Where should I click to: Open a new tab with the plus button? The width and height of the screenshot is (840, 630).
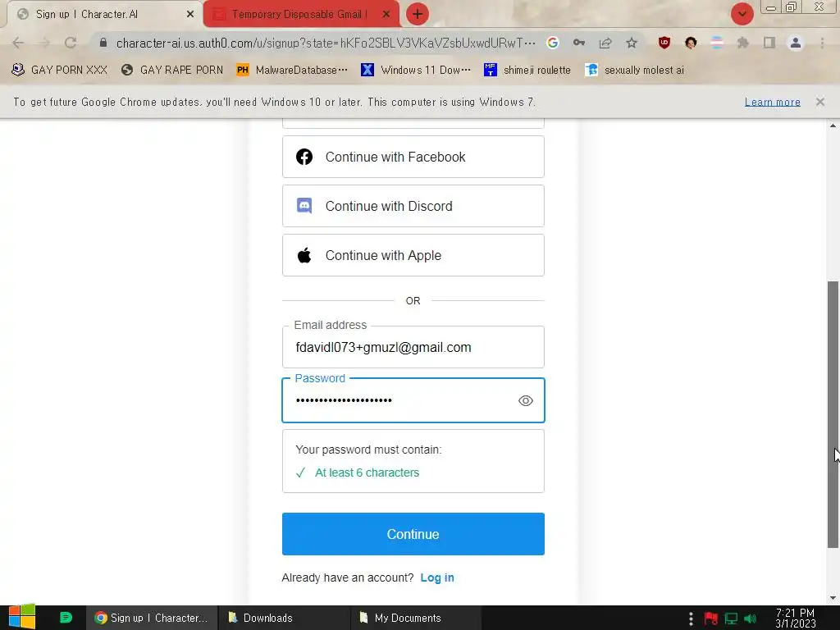pos(418,14)
